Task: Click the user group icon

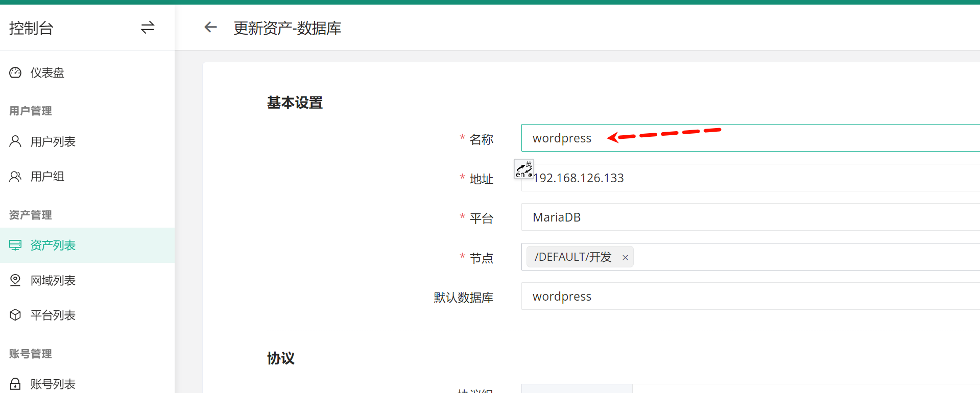Action: pos(15,177)
